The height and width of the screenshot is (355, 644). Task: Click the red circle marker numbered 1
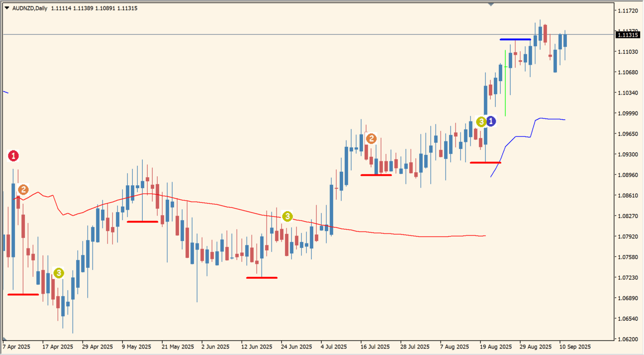pos(13,156)
